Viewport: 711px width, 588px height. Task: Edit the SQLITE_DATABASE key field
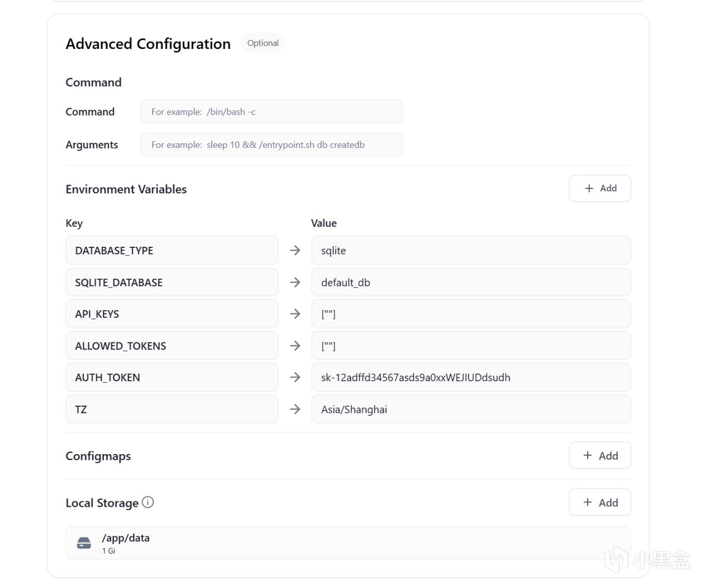point(172,282)
